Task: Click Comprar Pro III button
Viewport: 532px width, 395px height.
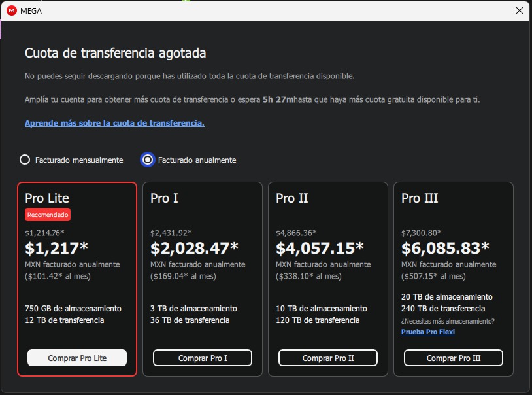Action: [454, 358]
